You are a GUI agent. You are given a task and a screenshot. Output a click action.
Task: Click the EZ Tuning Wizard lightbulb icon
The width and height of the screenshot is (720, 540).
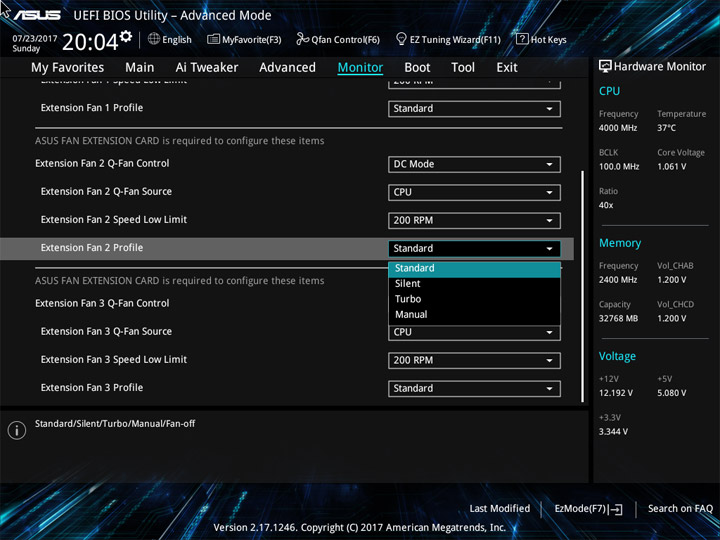pyautogui.click(x=401, y=39)
